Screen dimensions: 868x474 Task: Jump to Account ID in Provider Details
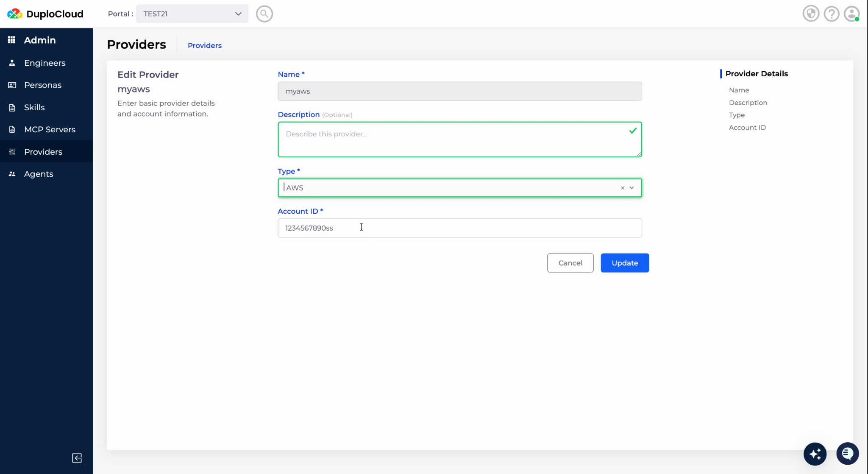point(747,128)
